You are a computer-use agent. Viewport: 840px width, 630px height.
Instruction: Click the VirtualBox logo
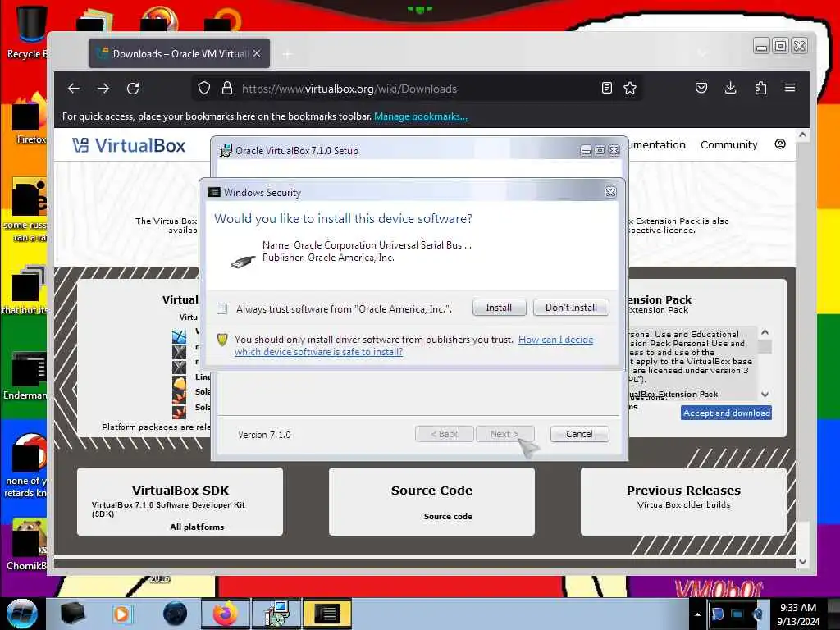coord(129,145)
